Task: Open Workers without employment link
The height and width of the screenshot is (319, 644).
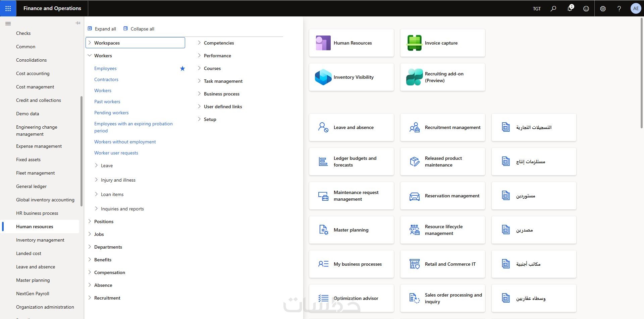Action: [x=125, y=142]
